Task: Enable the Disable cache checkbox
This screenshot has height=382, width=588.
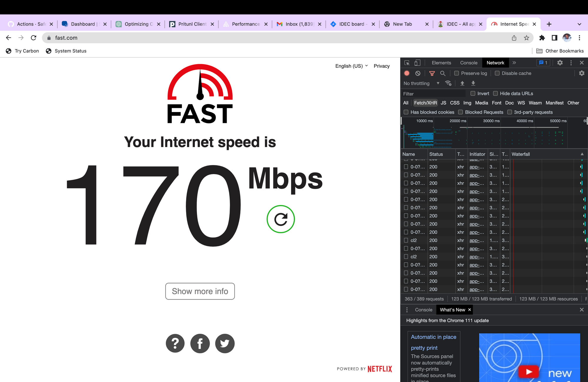Action: [x=497, y=73]
